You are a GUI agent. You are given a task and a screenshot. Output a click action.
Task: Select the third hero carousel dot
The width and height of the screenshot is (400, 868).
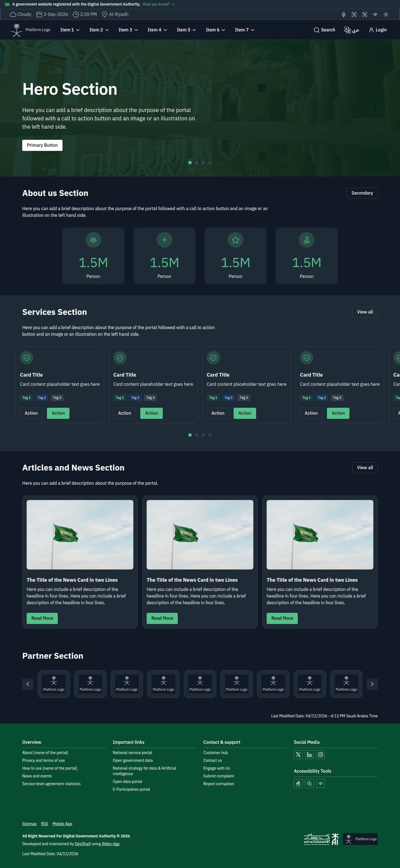click(203, 163)
